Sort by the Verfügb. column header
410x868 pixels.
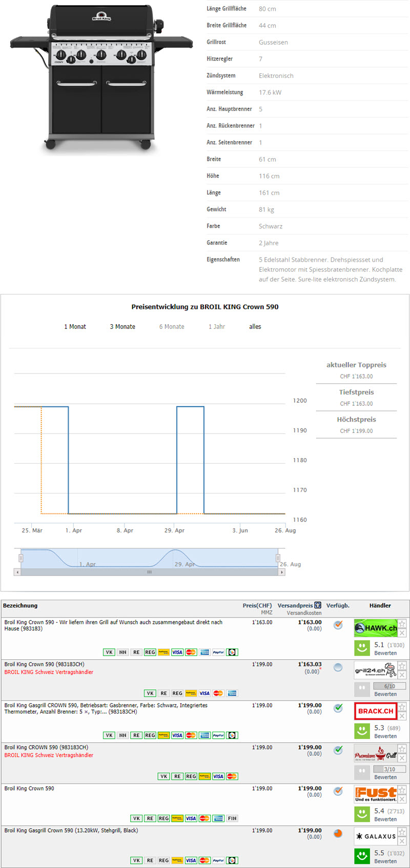point(338,605)
